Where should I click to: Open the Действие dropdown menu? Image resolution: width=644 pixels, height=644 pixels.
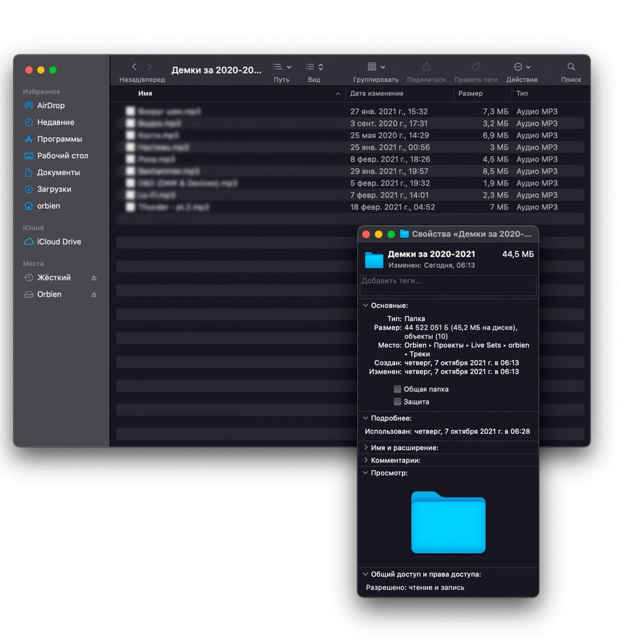coord(522,67)
